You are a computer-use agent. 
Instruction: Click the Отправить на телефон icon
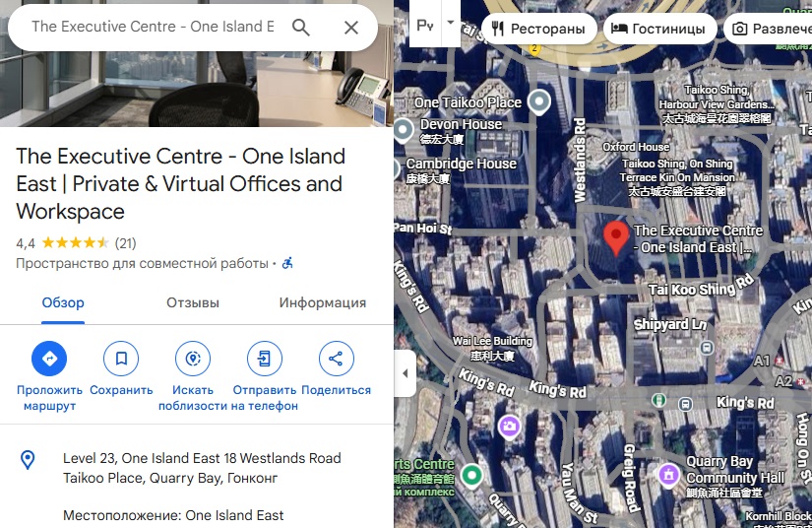click(264, 358)
